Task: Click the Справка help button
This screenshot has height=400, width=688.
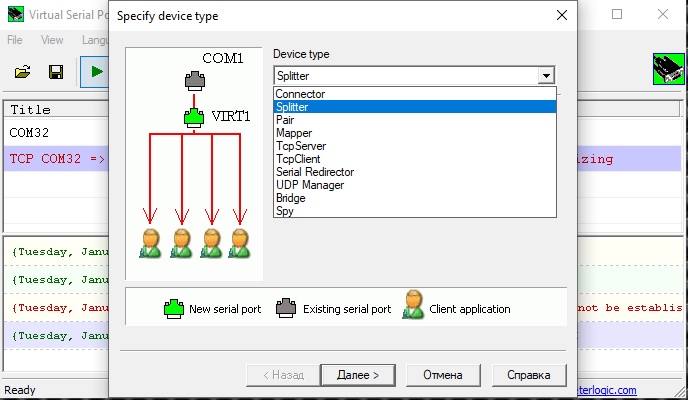Action: [x=528, y=375]
